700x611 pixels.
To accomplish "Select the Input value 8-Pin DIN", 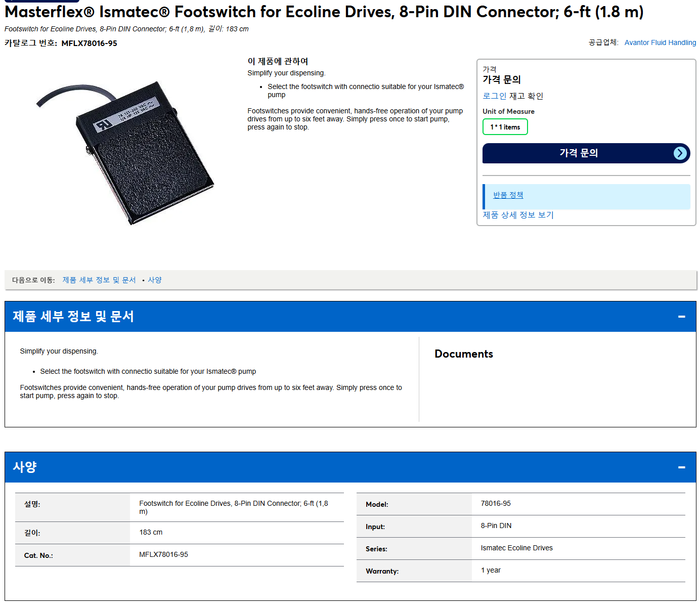I will (496, 526).
